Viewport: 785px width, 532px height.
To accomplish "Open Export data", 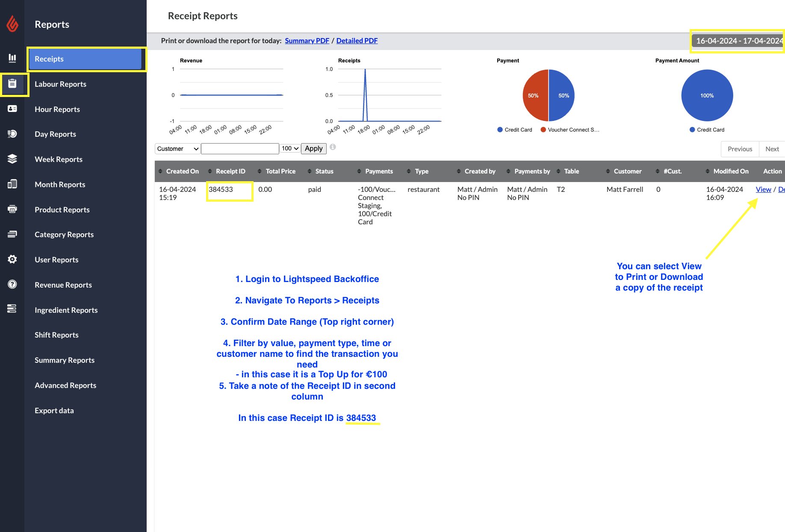I will click(x=54, y=411).
